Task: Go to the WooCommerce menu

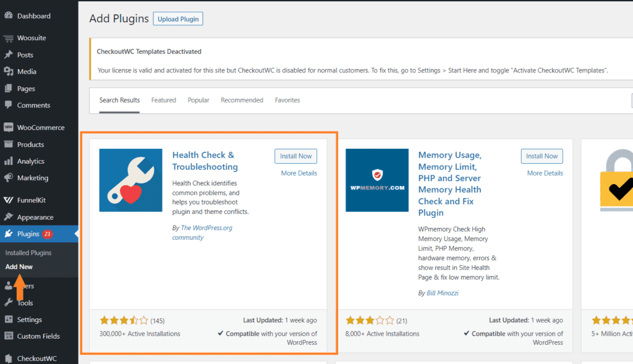Action: click(x=41, y=127)
